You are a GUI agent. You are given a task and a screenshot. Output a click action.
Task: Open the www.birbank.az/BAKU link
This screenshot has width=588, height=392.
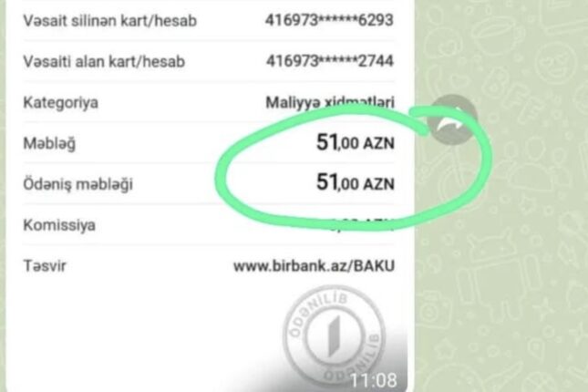[314, 266]
